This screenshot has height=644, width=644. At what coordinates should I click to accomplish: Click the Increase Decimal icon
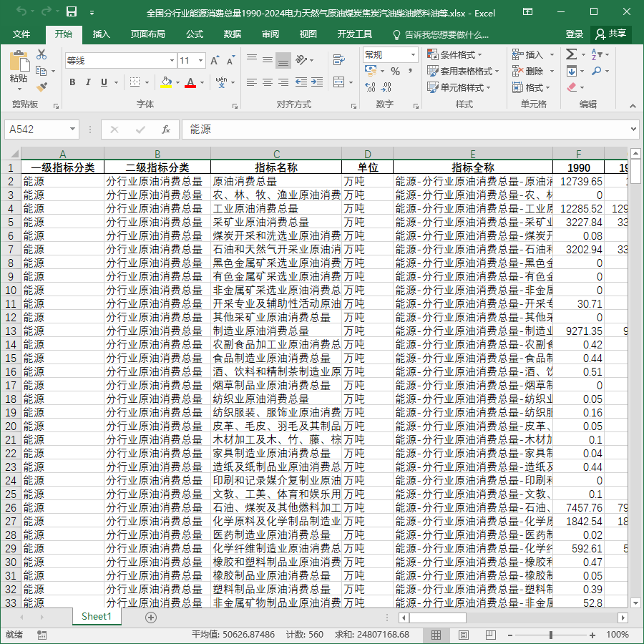(x=370, y=87)
